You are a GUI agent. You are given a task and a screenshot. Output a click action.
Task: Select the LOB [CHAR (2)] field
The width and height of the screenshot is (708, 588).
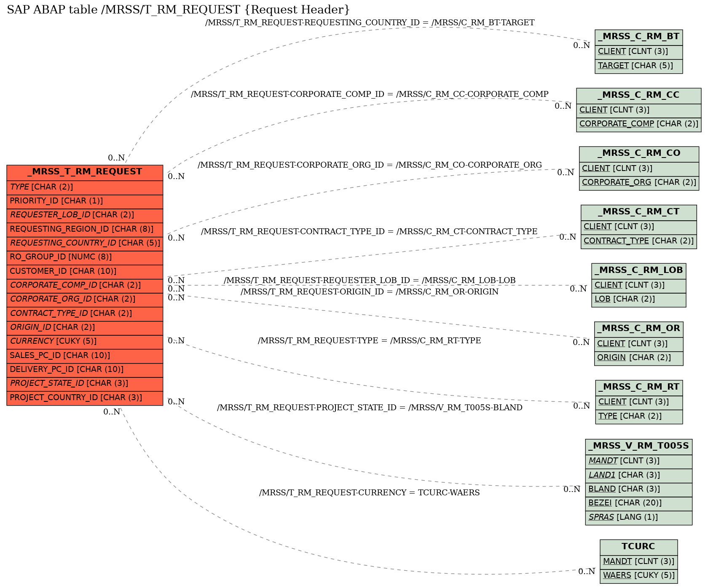[x=638, y=299]
